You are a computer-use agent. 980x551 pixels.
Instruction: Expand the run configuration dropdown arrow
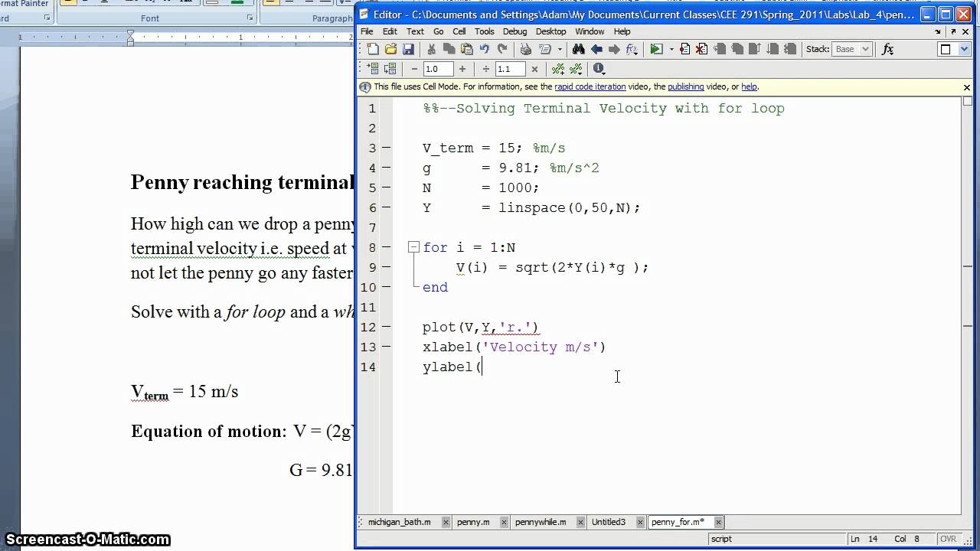[x=671, y=49]
